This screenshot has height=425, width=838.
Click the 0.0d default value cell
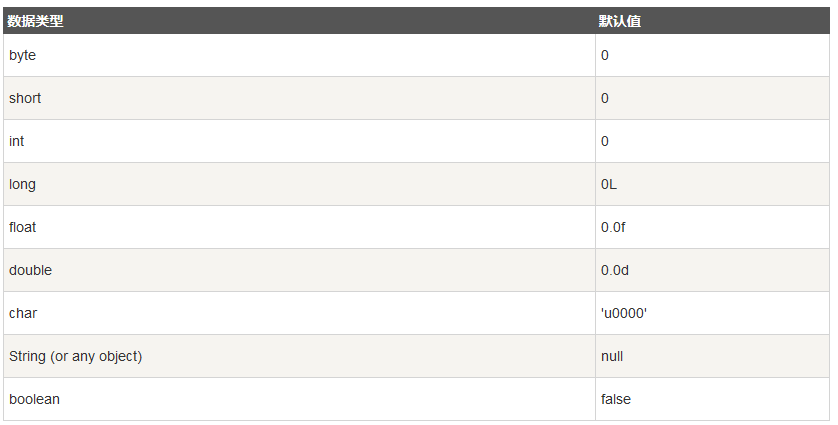tap(614, 271)
